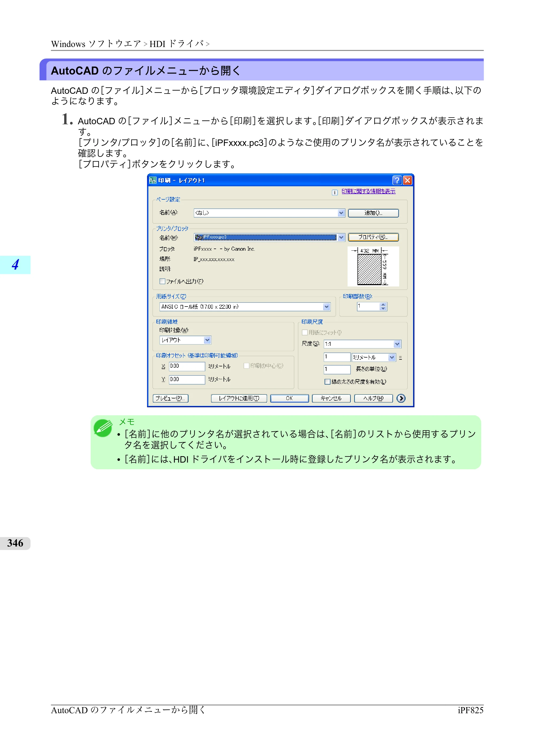The image size is (535, 756).
Task: Open the 尺度 1:1 dropdown
Action: point(397,344)
